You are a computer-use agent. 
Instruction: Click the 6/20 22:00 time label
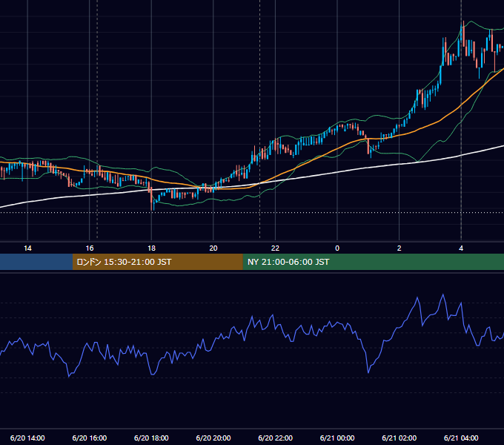276,438
